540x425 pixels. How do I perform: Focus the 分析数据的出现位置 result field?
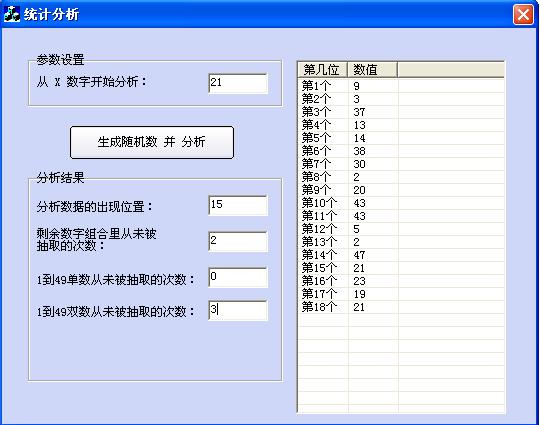click(x=238, y=205)
